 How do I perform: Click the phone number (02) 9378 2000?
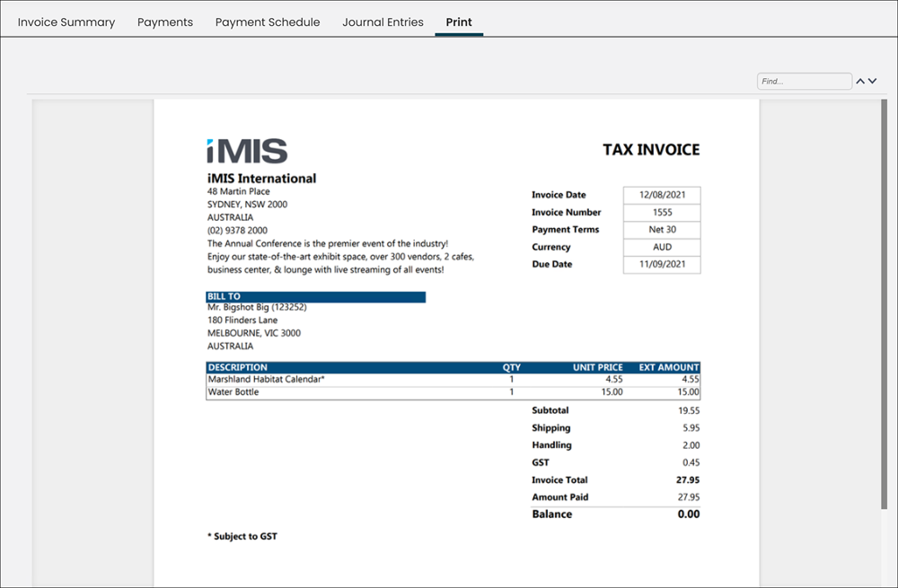pos(237,230)
